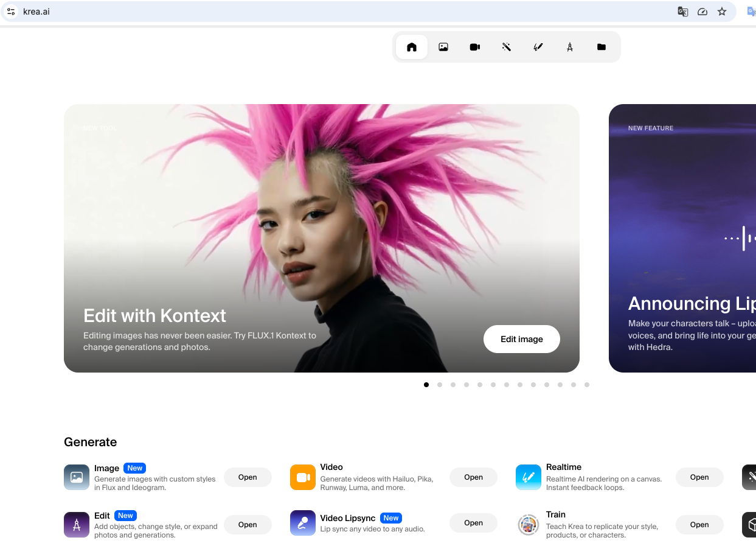Click the translate page icon in address bar
The width and height of the screenshot is (756, 557).
(x=683, y=12)
